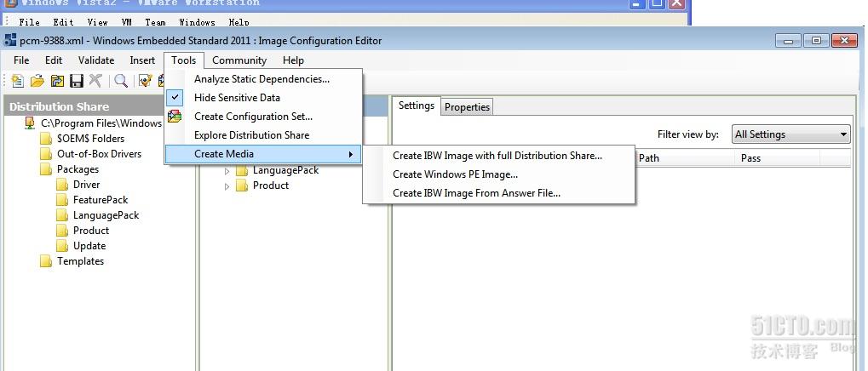Open VMware Workstation Team menu
The height and width of the screenshot is (371, 868).
[155, 22]
